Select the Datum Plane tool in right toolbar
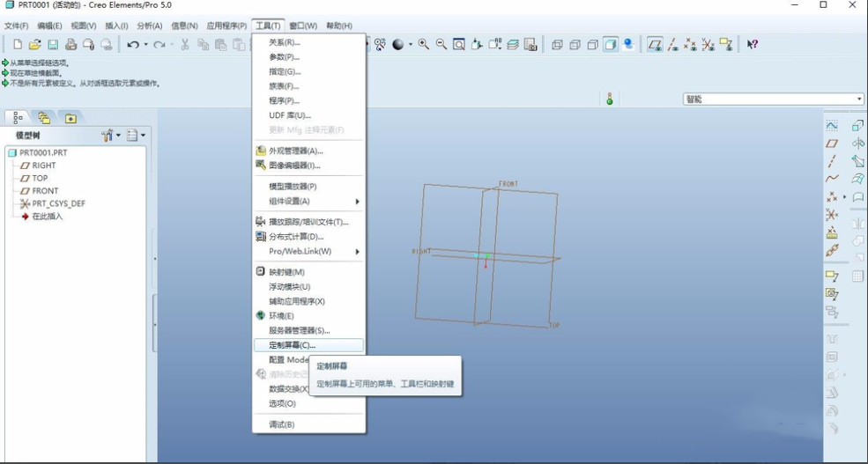The height and width of the screenshot is (464, 868). 831,144
